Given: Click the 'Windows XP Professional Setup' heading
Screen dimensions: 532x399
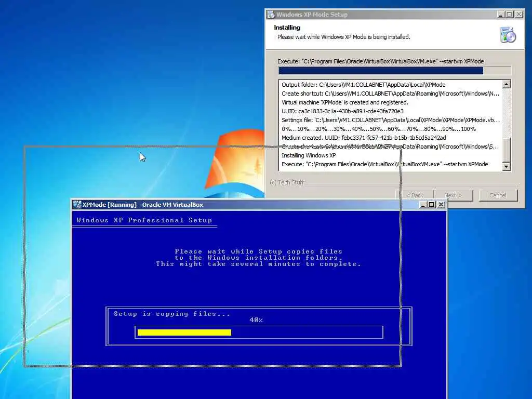Looking at the screenshot, I should pyautogui.click(x=144, y=220).
